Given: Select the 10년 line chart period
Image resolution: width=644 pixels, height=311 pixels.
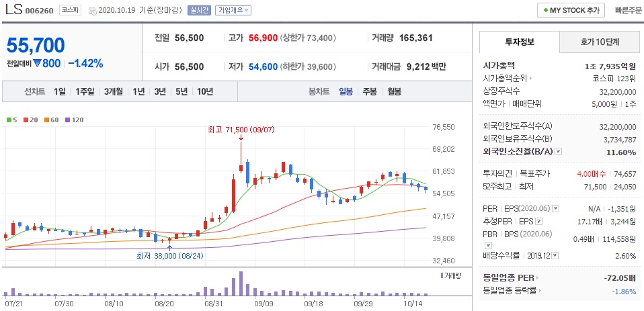Looking at the screenshot, I should tap(204, 91).
